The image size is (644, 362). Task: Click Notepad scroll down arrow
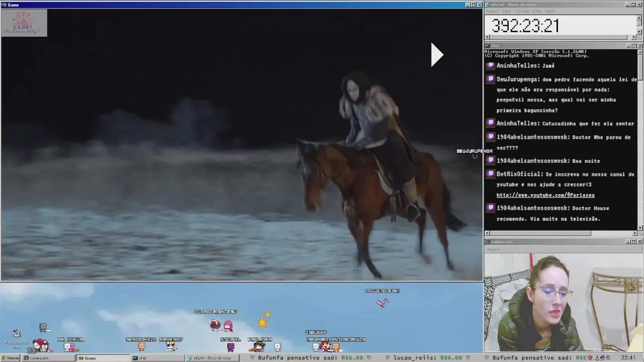(x=639, y=32)
